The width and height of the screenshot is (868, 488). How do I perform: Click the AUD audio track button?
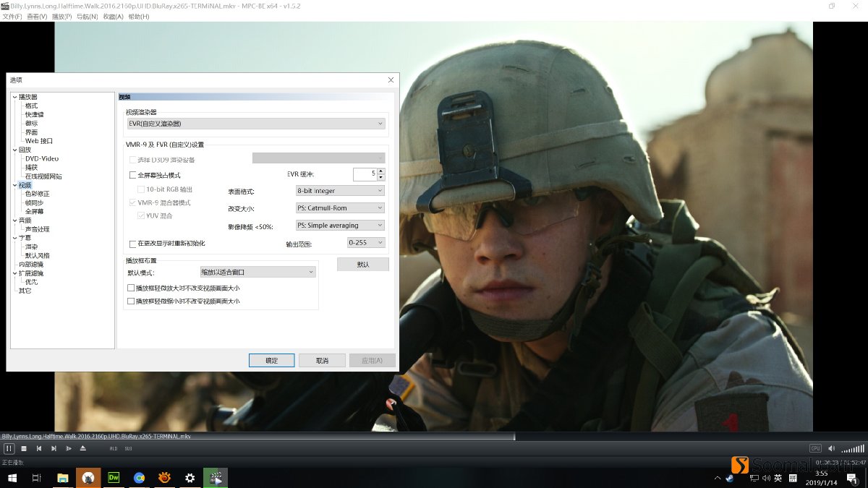pyautogui.click(x=113, y=448)
